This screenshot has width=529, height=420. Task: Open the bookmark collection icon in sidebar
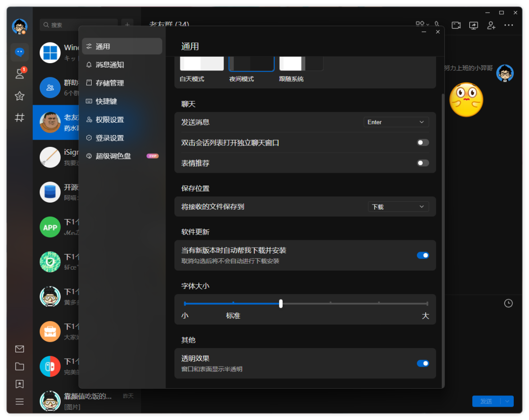pos(20,384)
